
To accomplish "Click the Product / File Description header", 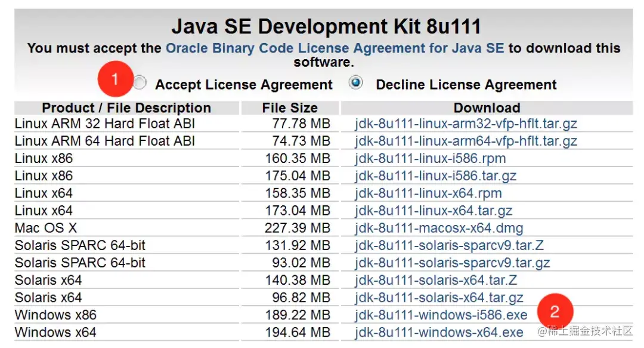I will pos(126,108).
